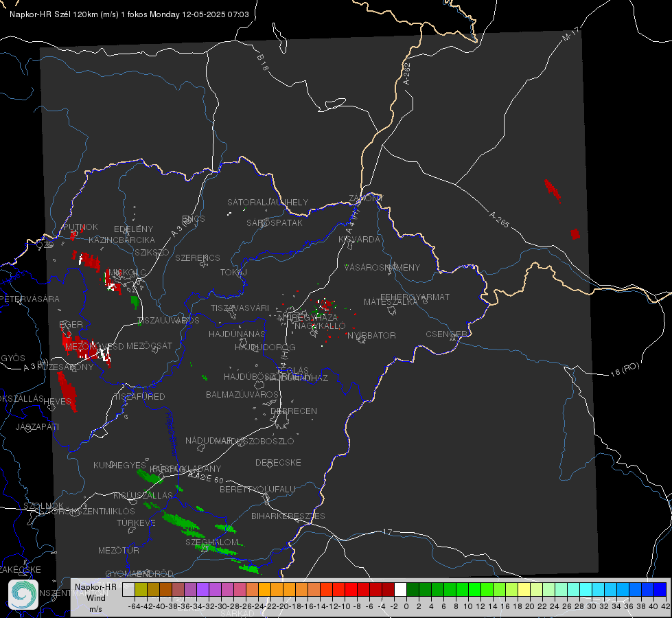Click the BERETTYÓÚJFALU label
The width and height of the screenshot is (672, 618).
257,489
